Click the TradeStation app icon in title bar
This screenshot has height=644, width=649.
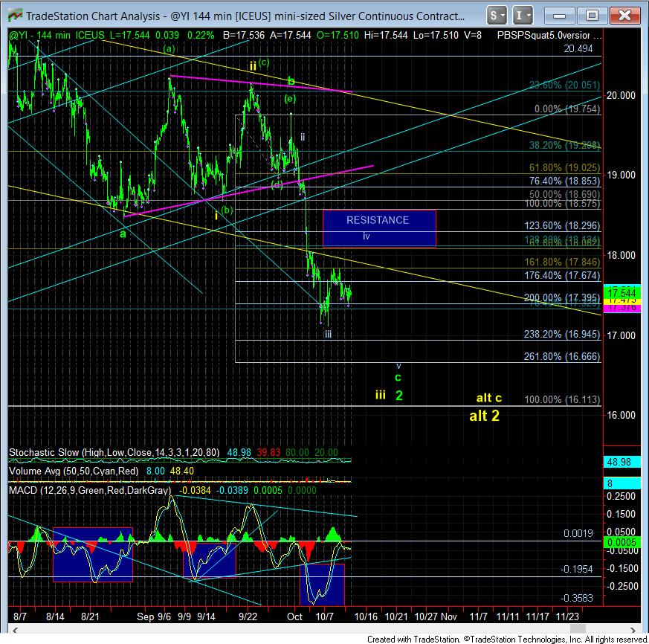(x=13, y=16)
